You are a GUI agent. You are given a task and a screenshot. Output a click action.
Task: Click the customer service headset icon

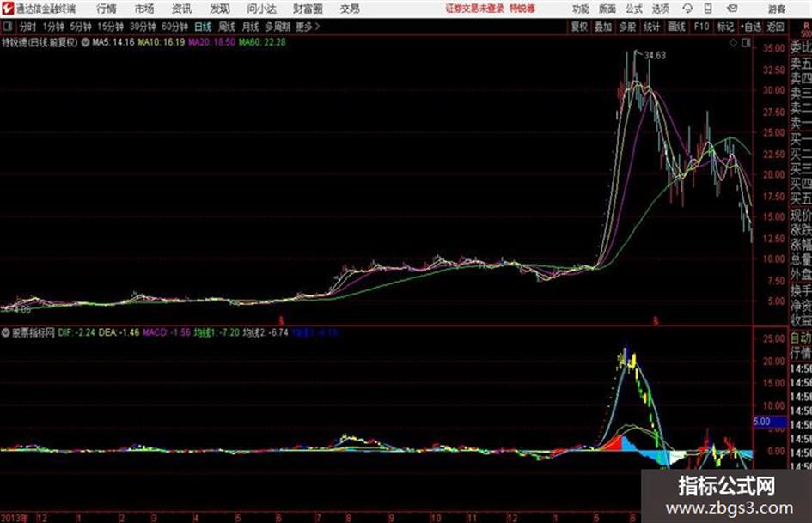[x=687, y=9]
